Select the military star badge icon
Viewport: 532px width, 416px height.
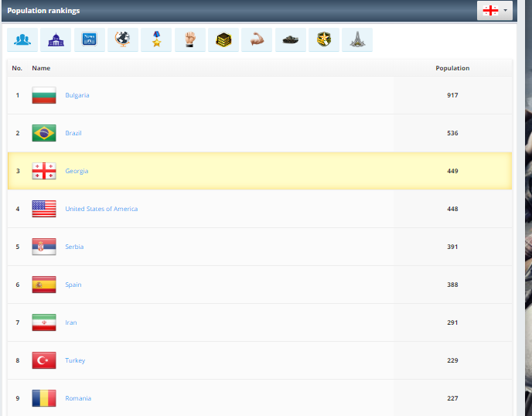tap(324, 39)
